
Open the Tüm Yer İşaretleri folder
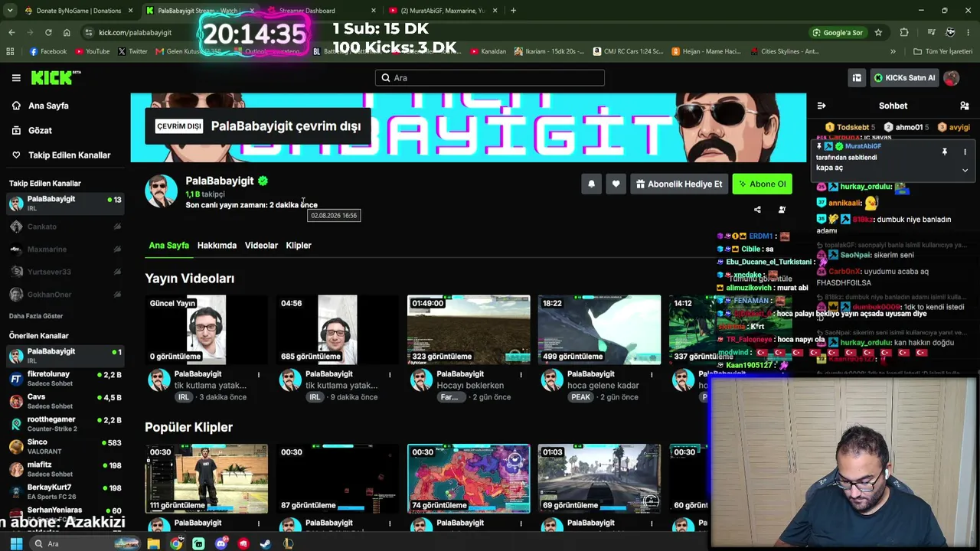(x=942, y=51)
